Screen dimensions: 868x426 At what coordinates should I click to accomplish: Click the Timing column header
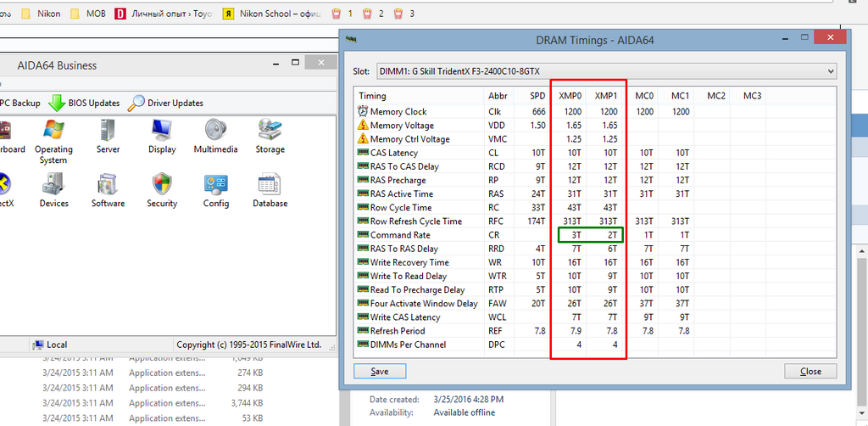pyautogui.click(x=419, y=96)
